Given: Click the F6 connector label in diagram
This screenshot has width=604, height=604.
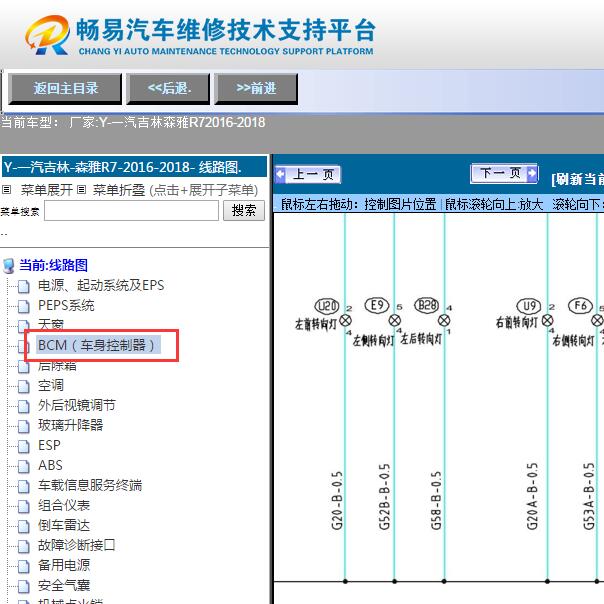Looking at the screenshot, I should point(580,306).
